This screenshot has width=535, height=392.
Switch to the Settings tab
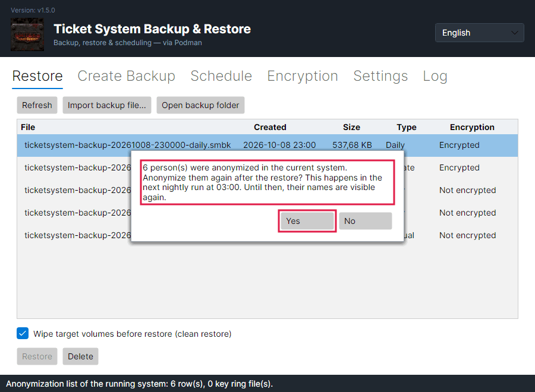point(380,76)
